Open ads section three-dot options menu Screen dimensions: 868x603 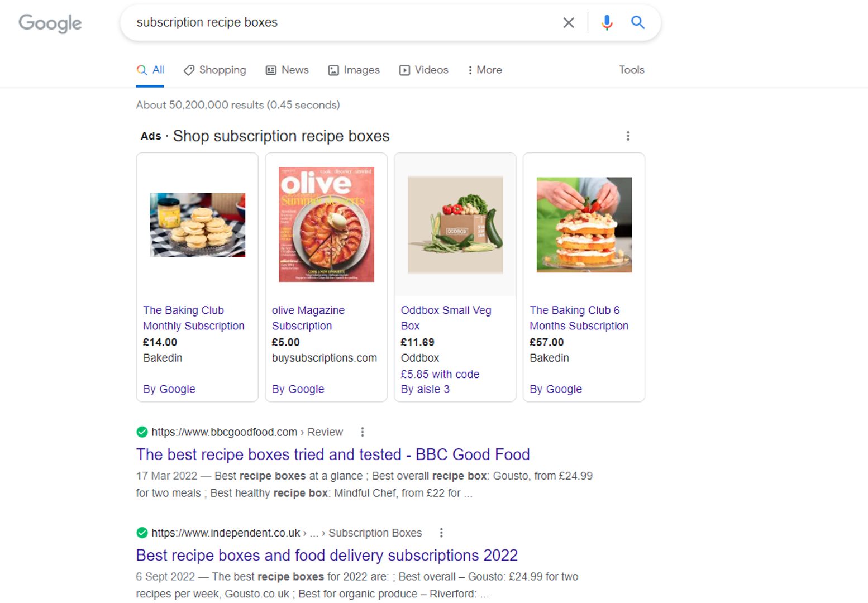pyautogui.click(x=628, y=136)
